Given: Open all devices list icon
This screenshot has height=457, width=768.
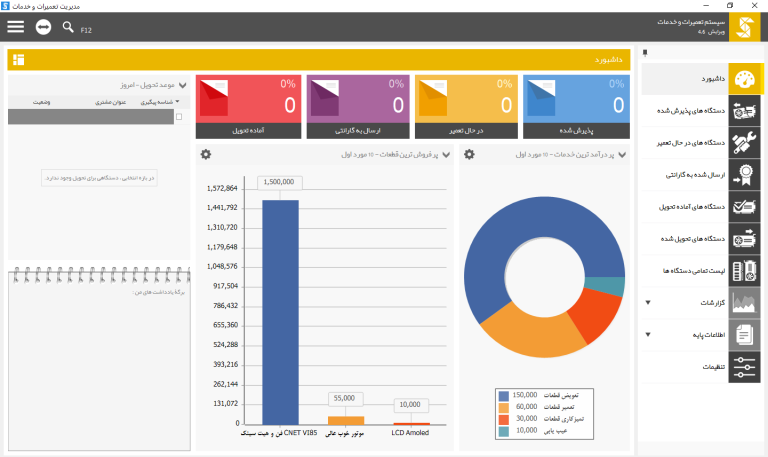Looking at the screenshot, I should tap(744, 271).
